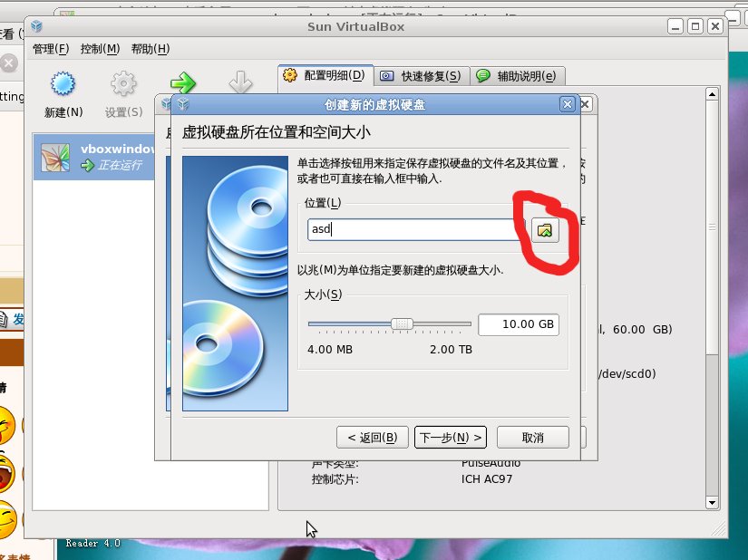The width and height of the screenshot is (748, 560).
Task: Click the grey down-arrow discard toolbar icon
Action: click(x=240, y=82)
